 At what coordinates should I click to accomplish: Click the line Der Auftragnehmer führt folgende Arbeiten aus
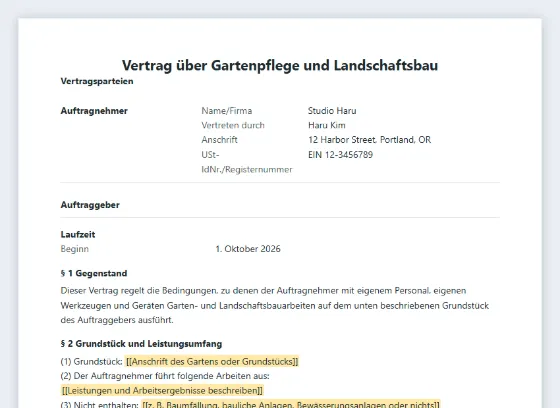click(165, 376)
